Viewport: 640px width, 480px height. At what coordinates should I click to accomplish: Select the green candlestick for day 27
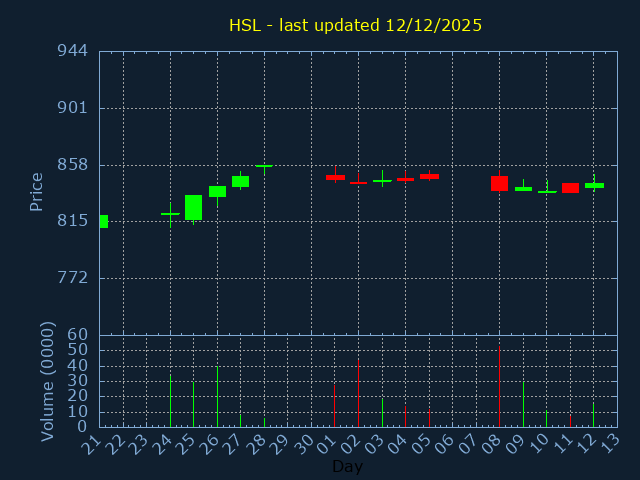pos(240,181)
